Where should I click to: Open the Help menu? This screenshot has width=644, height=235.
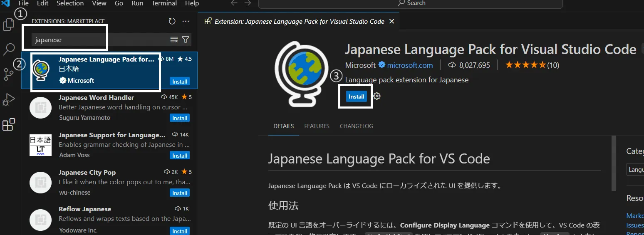point(192,3)
